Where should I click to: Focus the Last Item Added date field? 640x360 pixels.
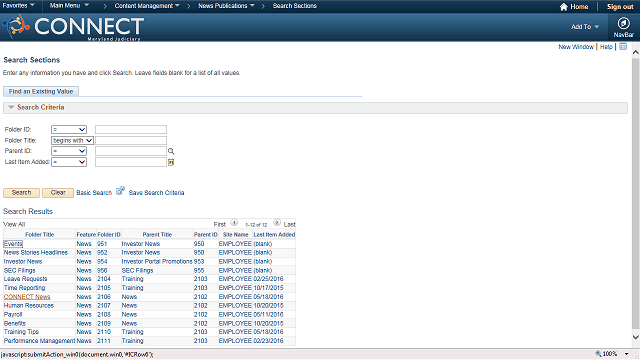coord(131,162)
